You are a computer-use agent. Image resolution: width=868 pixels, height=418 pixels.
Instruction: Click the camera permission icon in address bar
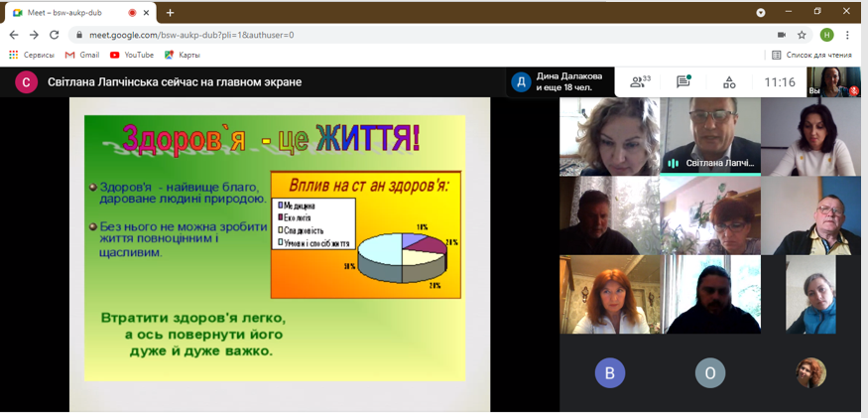coord(782,35)
